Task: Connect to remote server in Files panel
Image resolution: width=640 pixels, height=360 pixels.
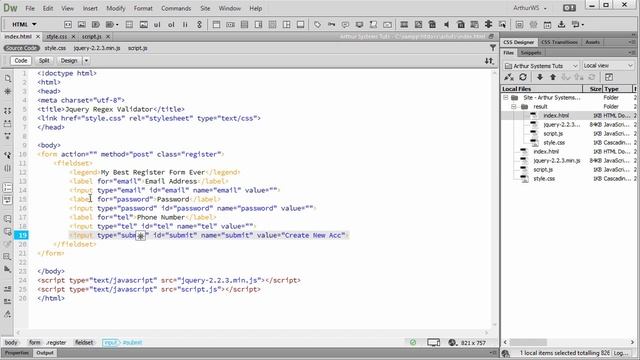Action: click(x=509, y=77)
